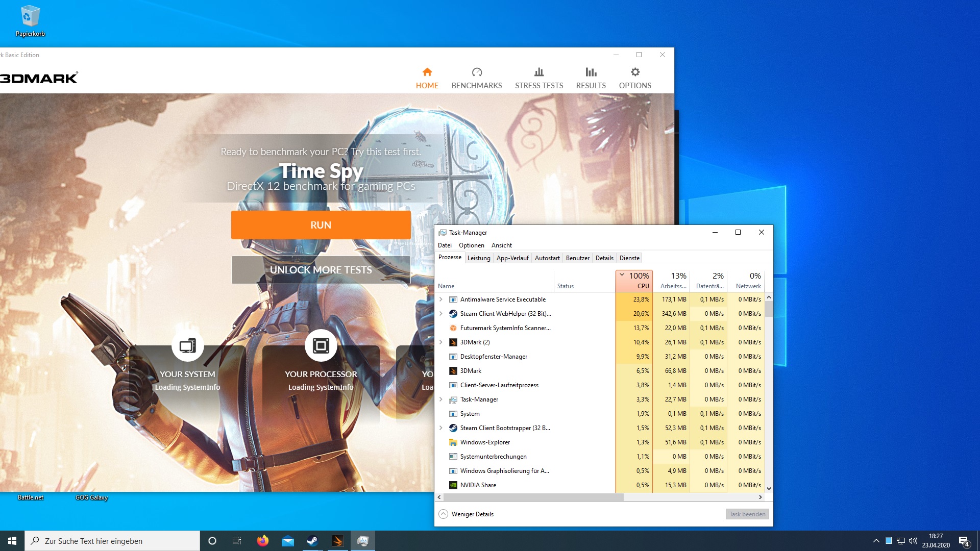The width and height of the screenshot is (980, 551).
Task: Sort processes by the CPU column
Action: [x=634, y=281]
